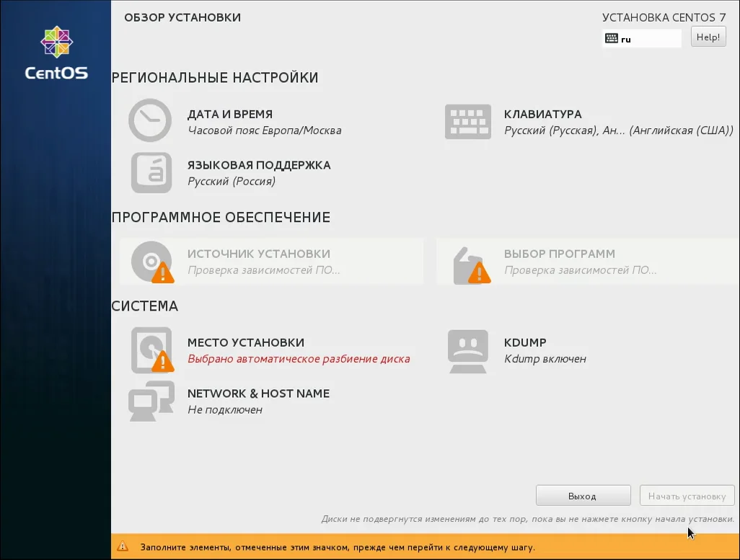The image size is (740, 560).
Task: Click the Kdump sad-computer icon
Action: (467, 351)
